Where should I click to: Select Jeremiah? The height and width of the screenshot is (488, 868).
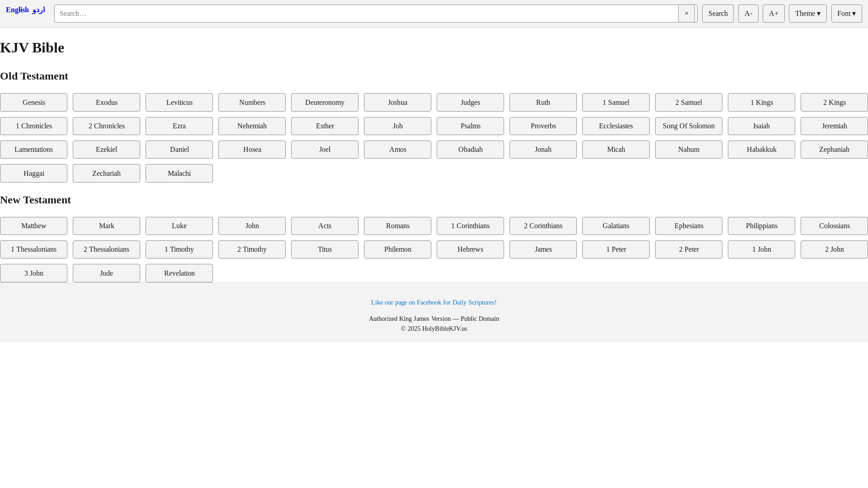(834, 126)
